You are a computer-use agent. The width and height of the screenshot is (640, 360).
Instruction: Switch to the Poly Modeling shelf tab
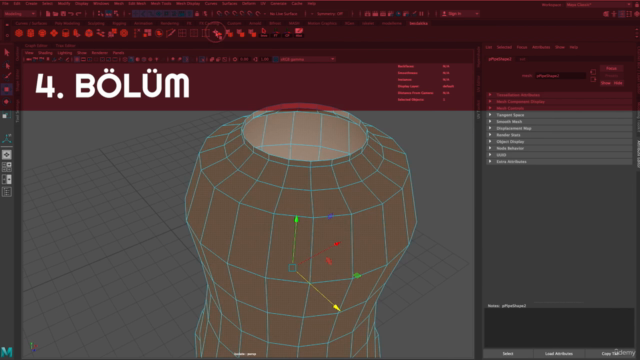[x=67, y=24]
